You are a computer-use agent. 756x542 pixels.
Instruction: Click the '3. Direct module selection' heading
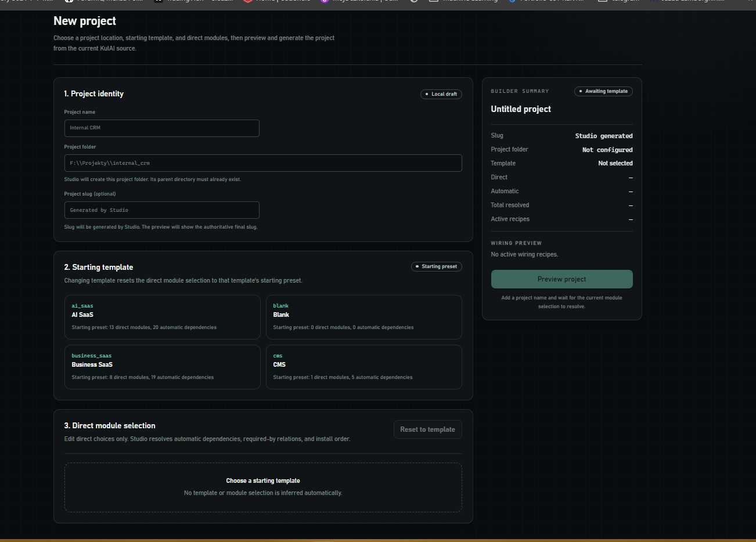point(110,426)
